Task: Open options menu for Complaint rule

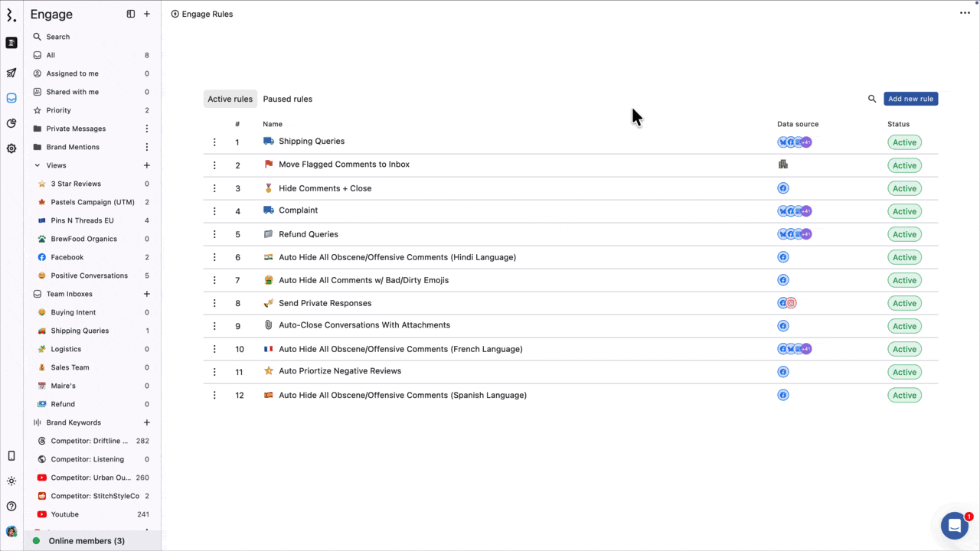Action: click(214, 211)
